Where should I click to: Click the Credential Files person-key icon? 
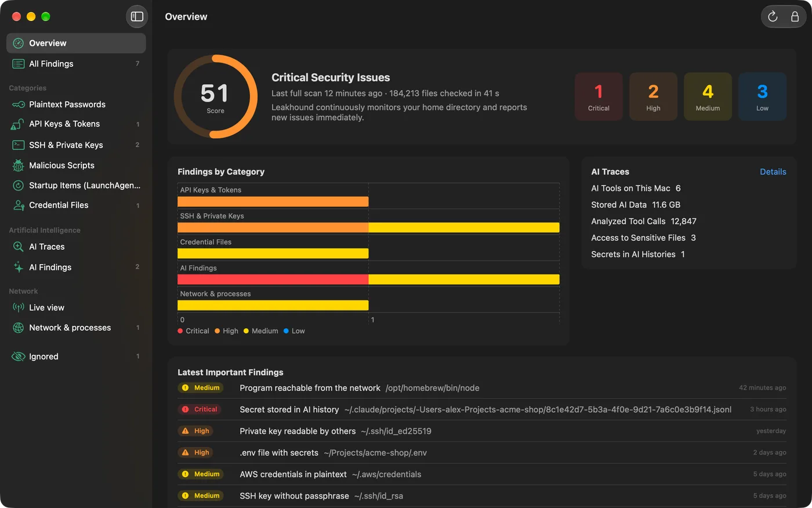[19, 206]
